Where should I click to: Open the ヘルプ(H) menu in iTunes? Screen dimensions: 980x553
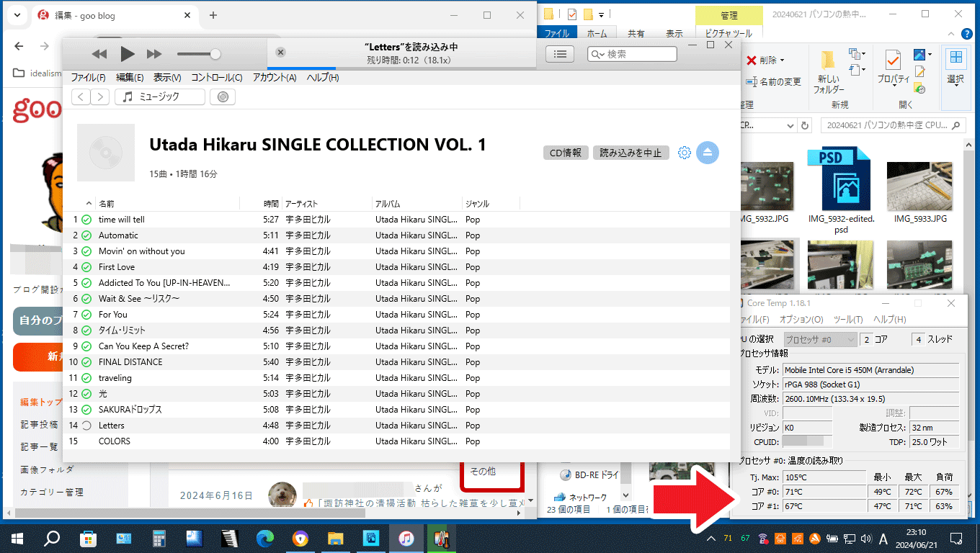pyautogui.click(x=322, y=78)
